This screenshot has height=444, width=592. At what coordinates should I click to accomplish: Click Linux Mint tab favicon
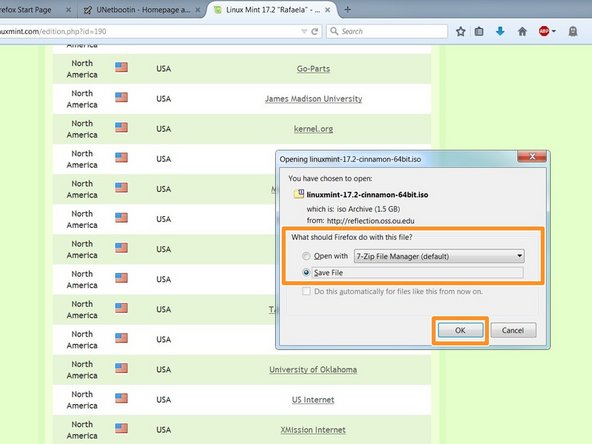[x=217, y=10]
